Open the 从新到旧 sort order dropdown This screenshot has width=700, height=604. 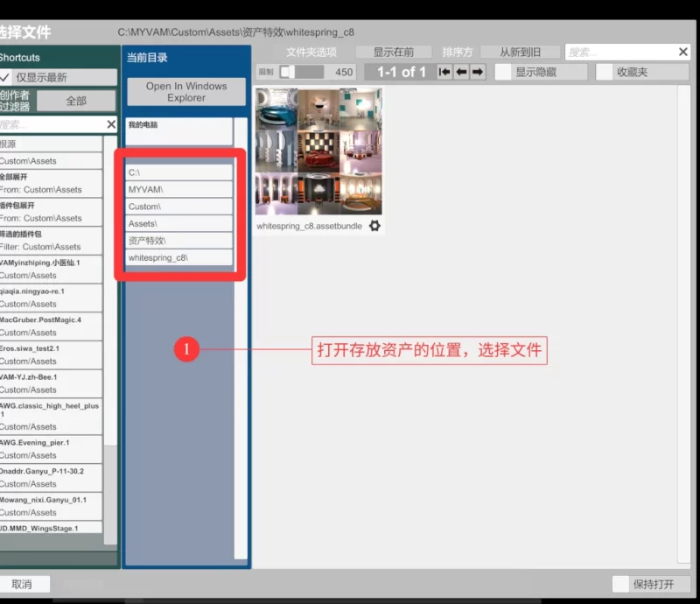(519, 53)
